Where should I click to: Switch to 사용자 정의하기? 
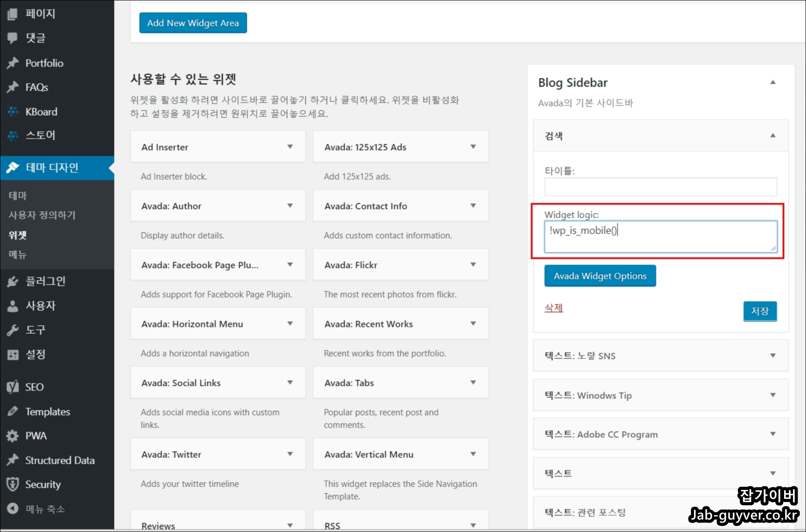click(42, 215)
